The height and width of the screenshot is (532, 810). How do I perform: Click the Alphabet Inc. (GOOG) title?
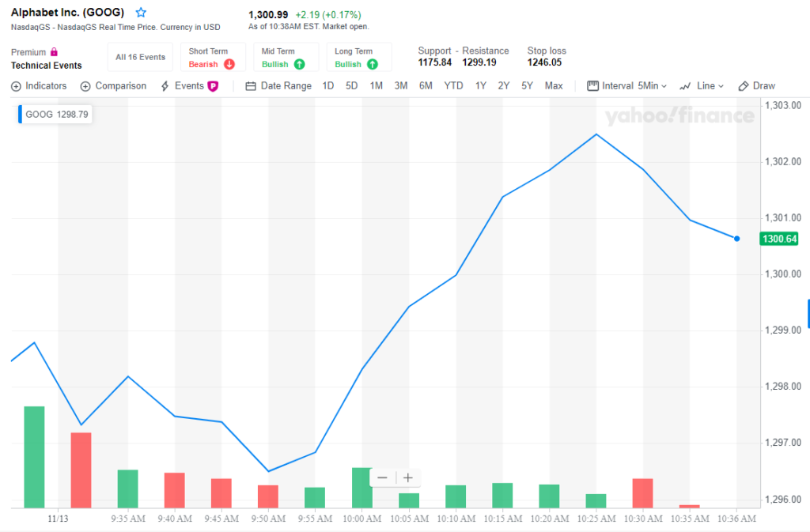pos(68,13)
